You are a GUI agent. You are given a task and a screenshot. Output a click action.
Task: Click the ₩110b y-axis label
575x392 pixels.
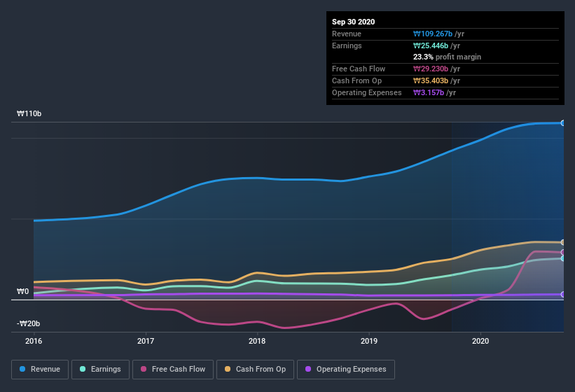29,113
